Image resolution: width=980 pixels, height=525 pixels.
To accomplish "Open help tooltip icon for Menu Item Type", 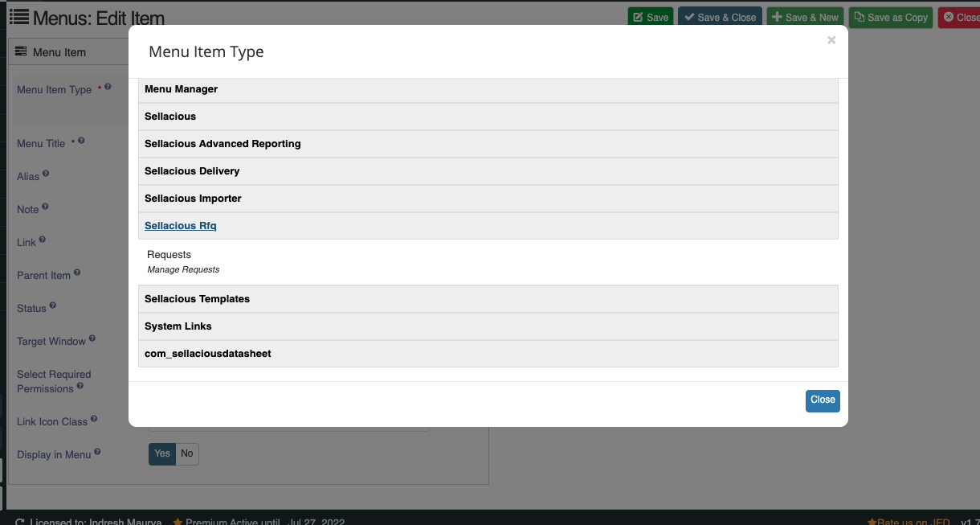I will [108, 87].
